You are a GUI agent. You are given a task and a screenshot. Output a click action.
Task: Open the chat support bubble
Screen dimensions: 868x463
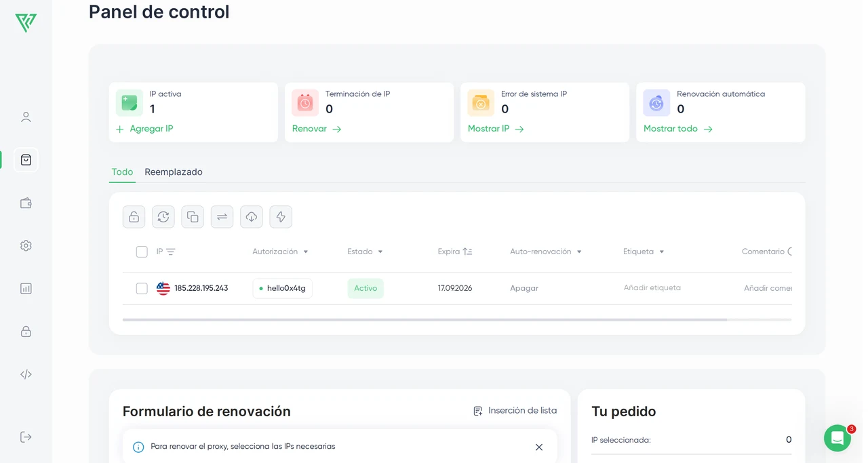[837, 438]
